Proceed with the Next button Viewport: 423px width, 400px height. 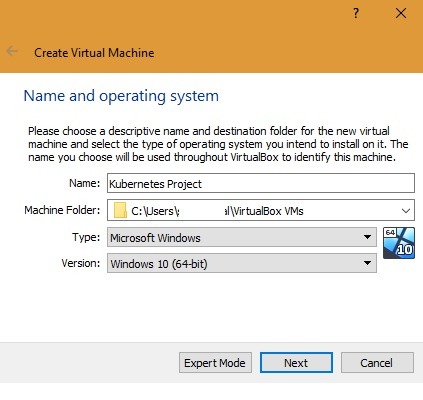(x=296, y=362)
